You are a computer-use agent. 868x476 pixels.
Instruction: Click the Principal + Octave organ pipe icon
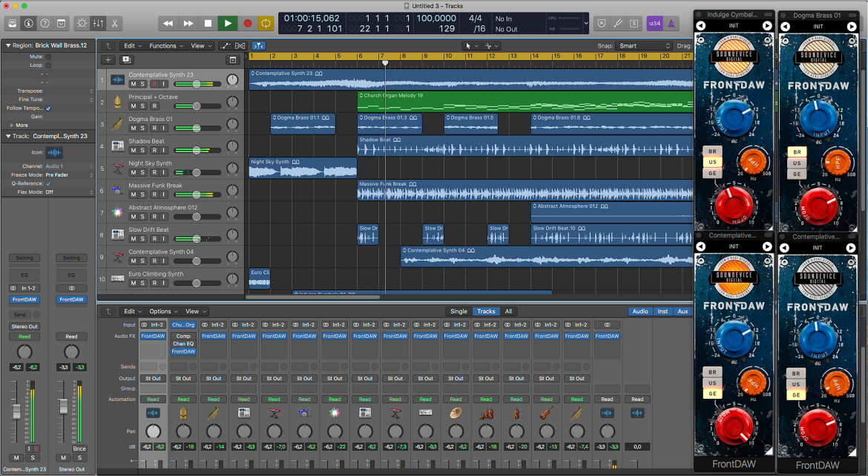[x=117, y=102]
